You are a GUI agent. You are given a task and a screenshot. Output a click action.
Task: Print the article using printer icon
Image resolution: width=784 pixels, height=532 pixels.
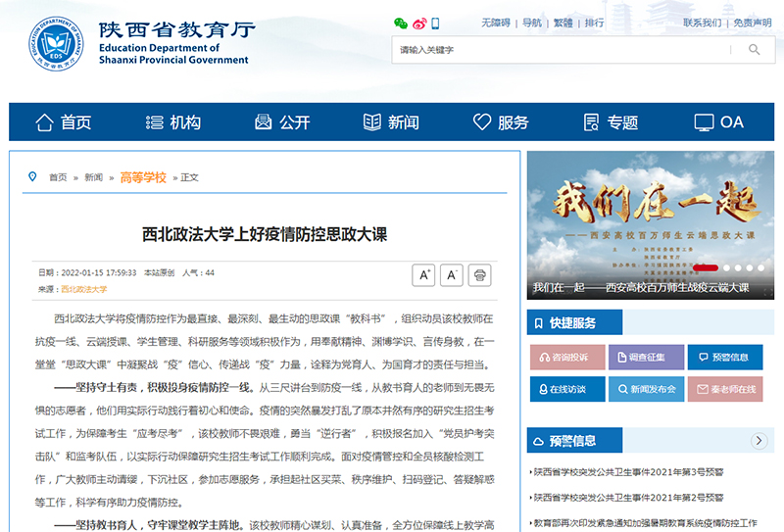pyautogui.click(x=479, y=275)
